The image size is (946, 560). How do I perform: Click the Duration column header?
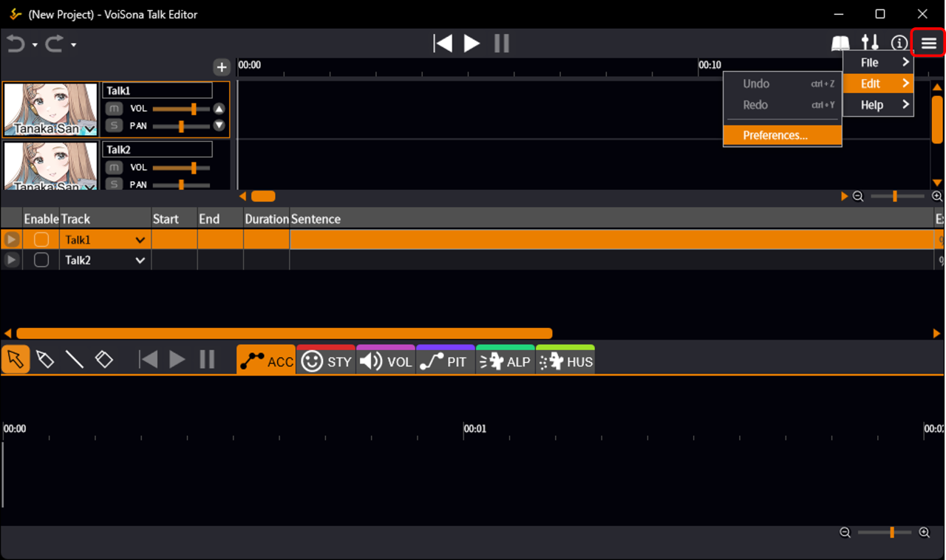(267, 219)
